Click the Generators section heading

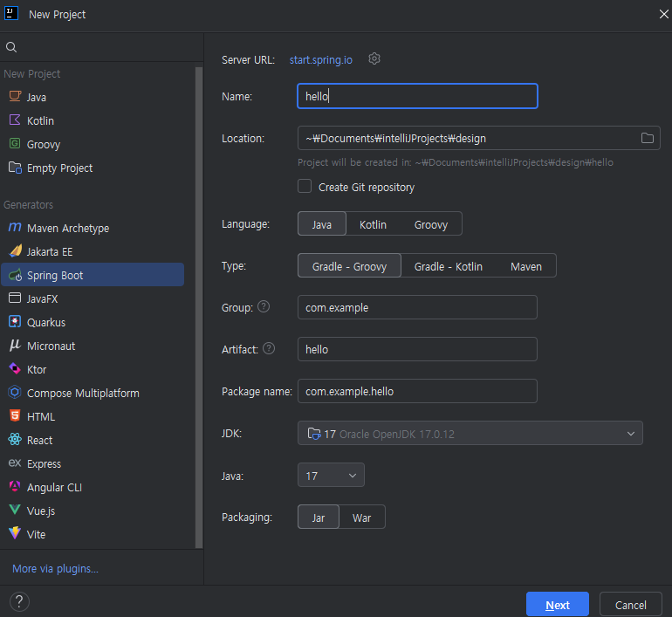(28, 205)
